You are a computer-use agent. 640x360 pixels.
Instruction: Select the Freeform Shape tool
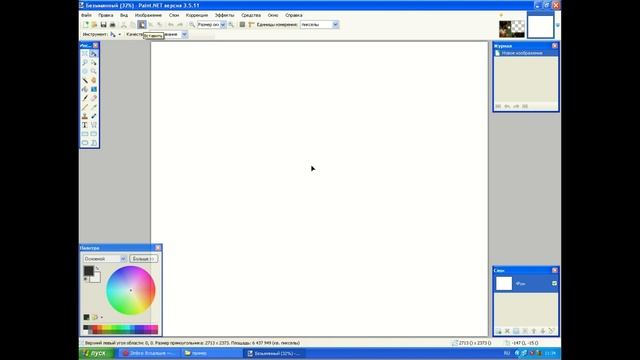(x=94, y=143)
